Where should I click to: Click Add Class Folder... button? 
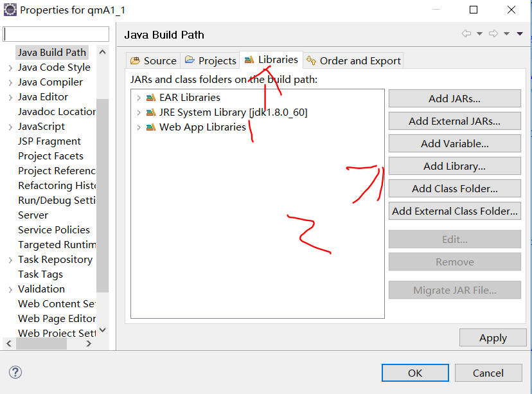[x=455, y=188]
